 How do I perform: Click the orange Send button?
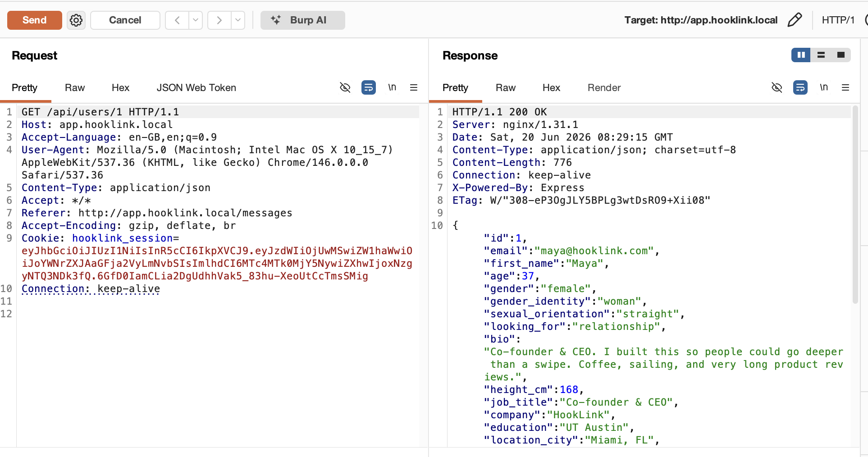tap(35, 20)
